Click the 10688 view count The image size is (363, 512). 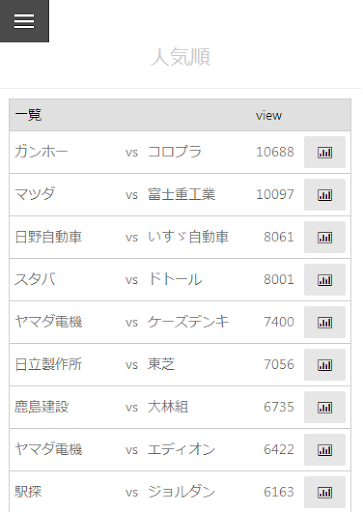coord(275,152)
